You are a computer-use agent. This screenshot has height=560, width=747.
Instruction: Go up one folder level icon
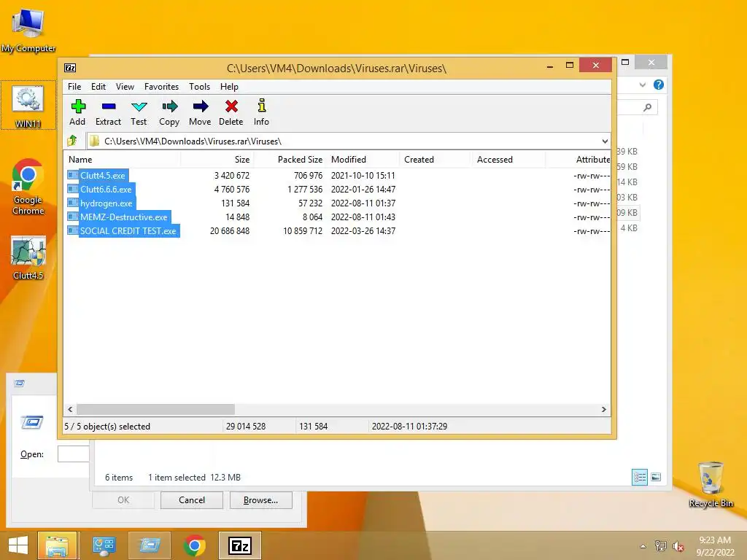72,141
